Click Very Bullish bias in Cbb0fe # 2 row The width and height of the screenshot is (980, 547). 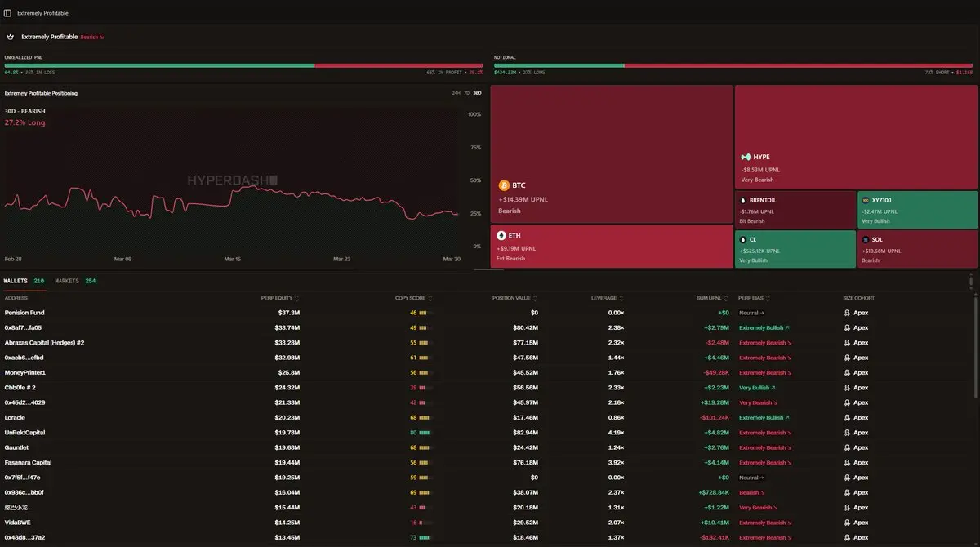(x=756, y=388)
